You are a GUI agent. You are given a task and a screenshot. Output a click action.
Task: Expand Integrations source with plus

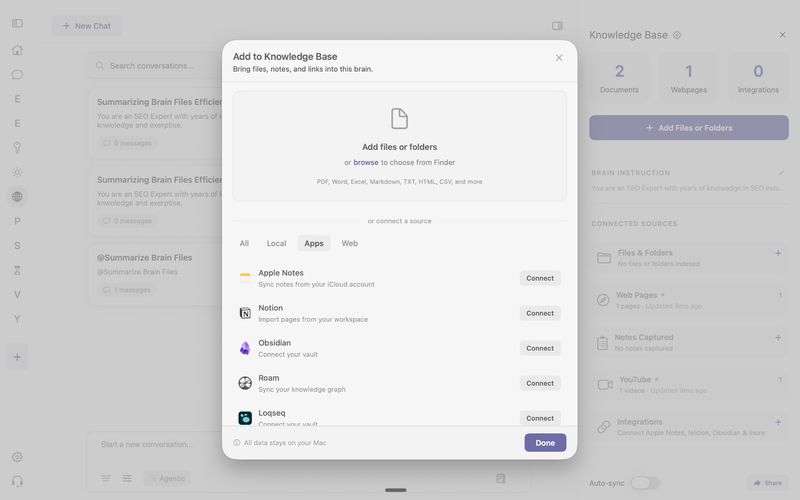pyautogui.click(x=778, y=422)
